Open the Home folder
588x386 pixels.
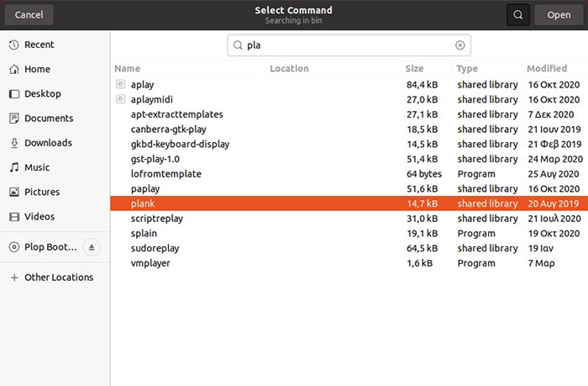tap(55, 69)
